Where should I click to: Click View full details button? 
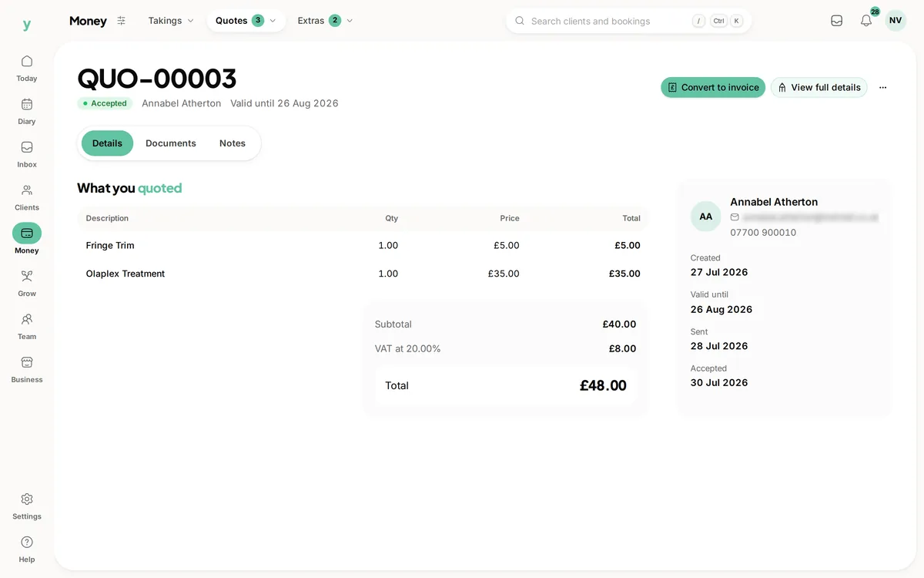click(x=819, y=88)
